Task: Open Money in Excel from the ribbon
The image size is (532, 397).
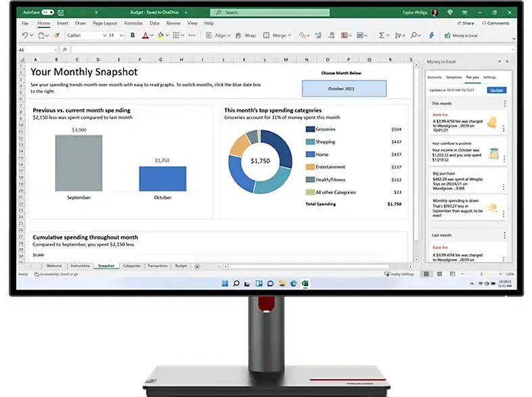Action: [461, 36]
